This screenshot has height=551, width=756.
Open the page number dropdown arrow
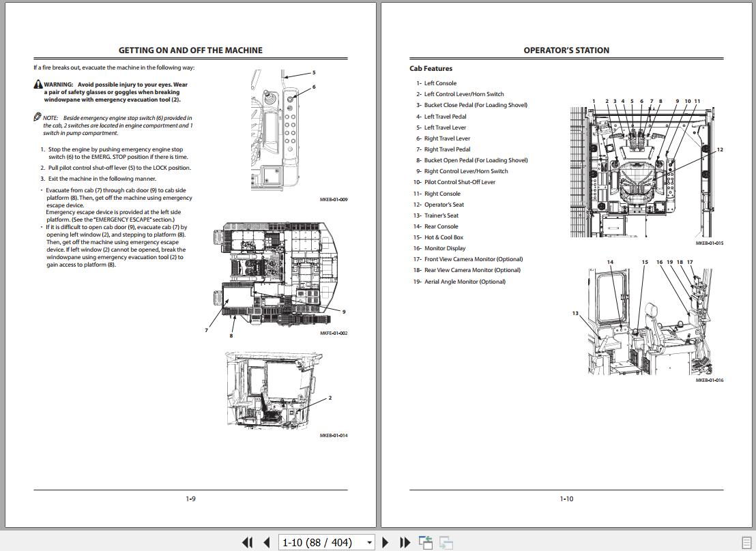369,543
